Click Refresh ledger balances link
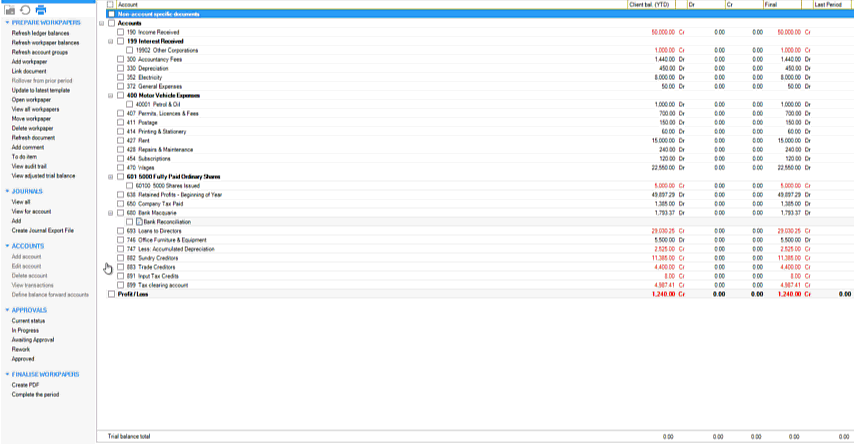 point(40,33)
